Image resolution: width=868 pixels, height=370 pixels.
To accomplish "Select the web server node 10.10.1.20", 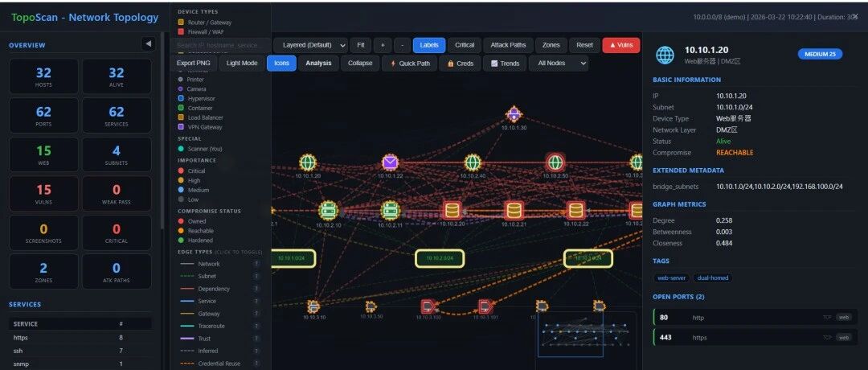I will pos(308,162).
